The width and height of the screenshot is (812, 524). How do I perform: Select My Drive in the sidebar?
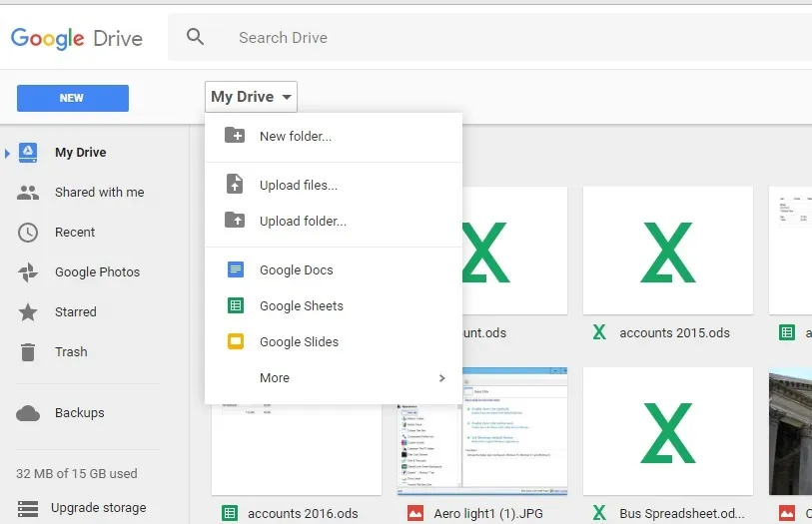[x=81, y=152]
